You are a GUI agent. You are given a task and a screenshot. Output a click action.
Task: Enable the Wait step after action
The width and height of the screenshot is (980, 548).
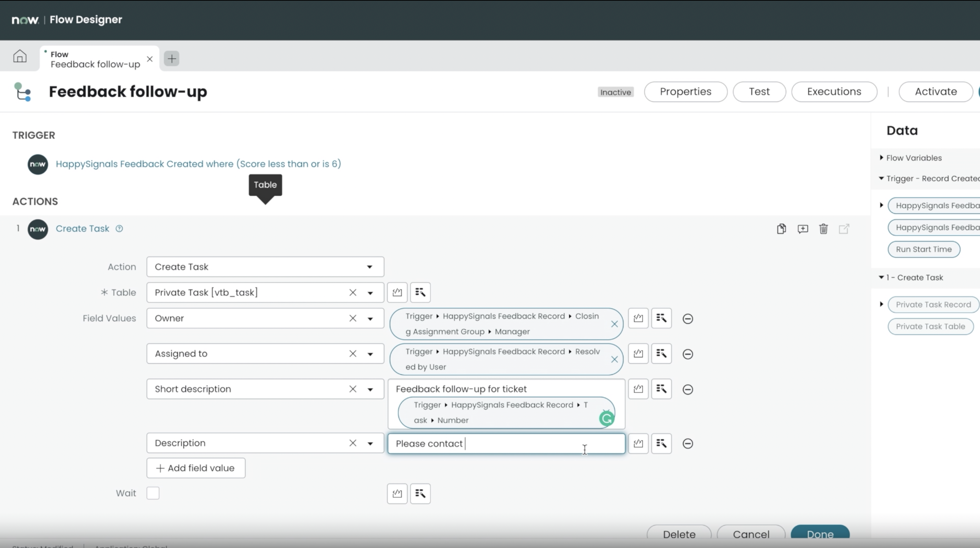click(153, 493)
